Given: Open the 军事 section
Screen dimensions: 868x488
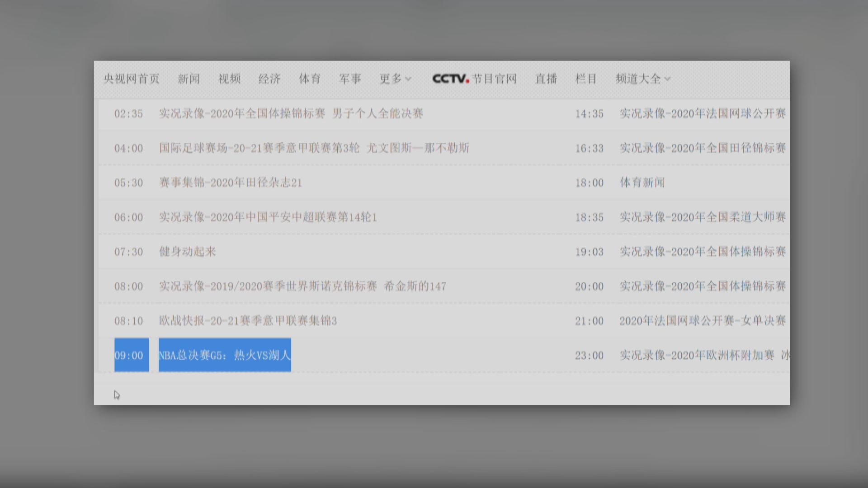Looking at the screenshot, I should [350, 78].
